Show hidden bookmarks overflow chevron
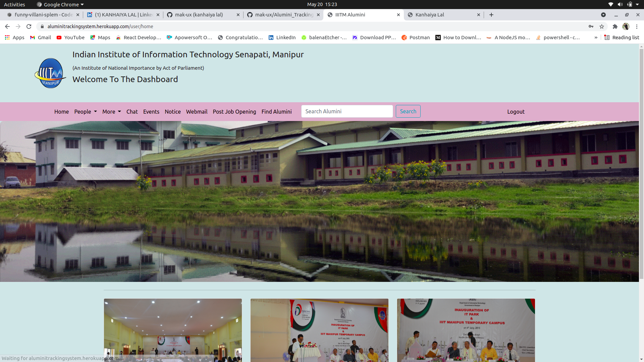This screenshot has width=644, height=362. coord(596,38)
